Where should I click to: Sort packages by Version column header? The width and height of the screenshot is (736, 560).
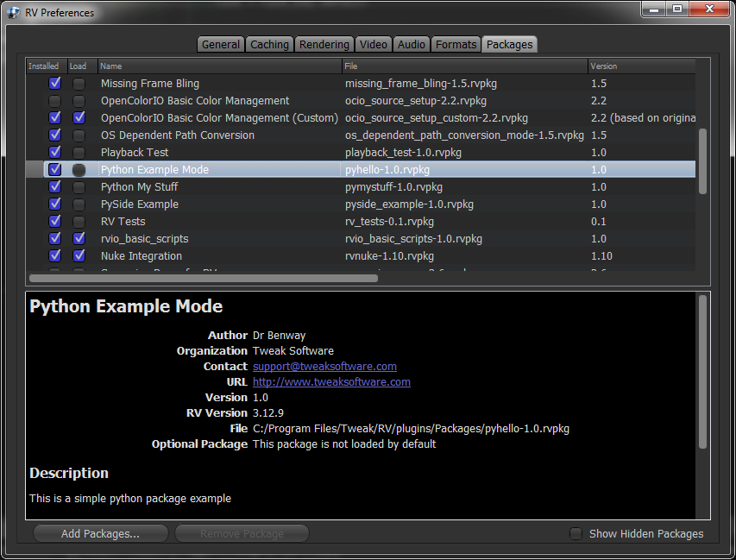click(x=642, y=66)
